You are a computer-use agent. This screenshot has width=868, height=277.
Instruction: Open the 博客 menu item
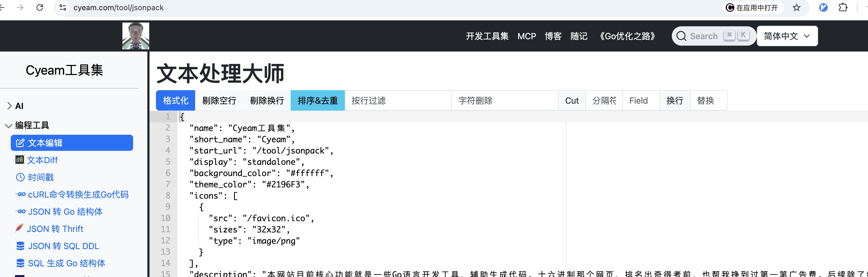(x=553, y=36)
